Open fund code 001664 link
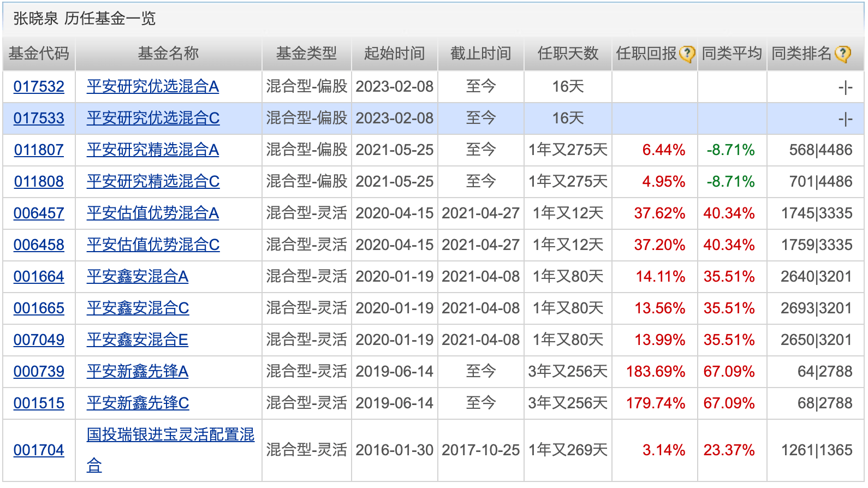868x488 pixels. click(39, 276)
